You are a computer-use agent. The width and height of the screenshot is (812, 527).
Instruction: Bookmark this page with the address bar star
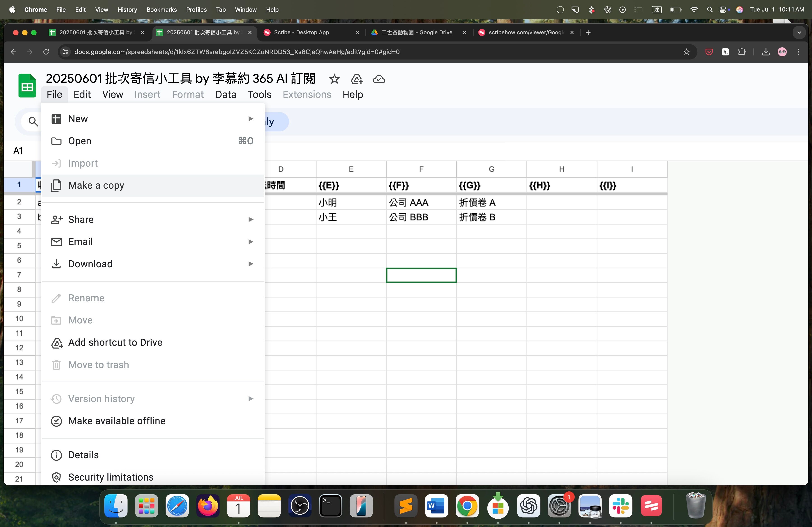point(686,52)
